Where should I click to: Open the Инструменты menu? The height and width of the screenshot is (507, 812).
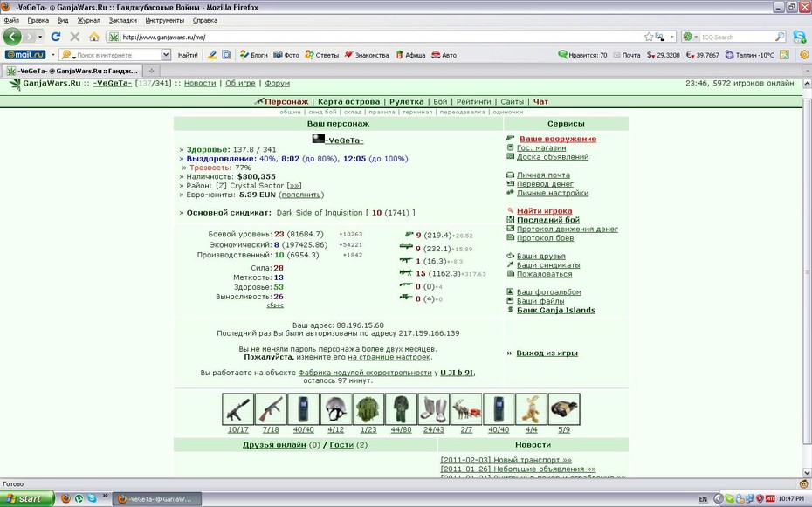point(165,21)
